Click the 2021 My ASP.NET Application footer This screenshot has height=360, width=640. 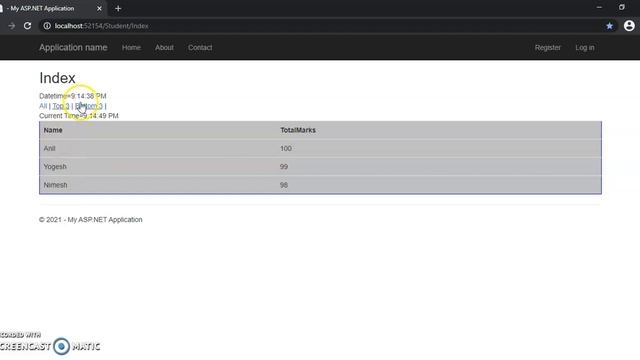tap(91, 220)
